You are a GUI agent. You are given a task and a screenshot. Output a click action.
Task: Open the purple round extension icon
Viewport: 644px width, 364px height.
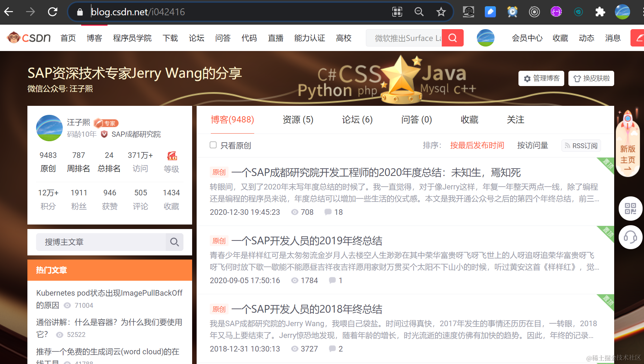click(556, 12)
